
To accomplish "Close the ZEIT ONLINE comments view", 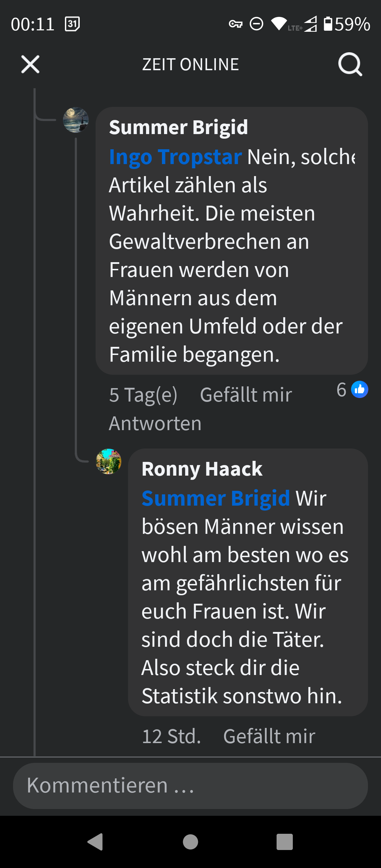I will [x=30, y=64].
